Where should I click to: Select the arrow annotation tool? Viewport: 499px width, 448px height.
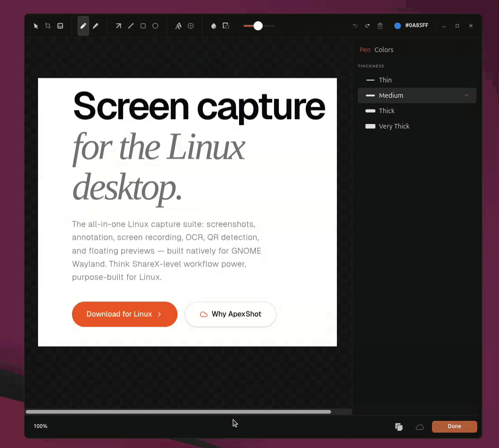click(118, 26)
